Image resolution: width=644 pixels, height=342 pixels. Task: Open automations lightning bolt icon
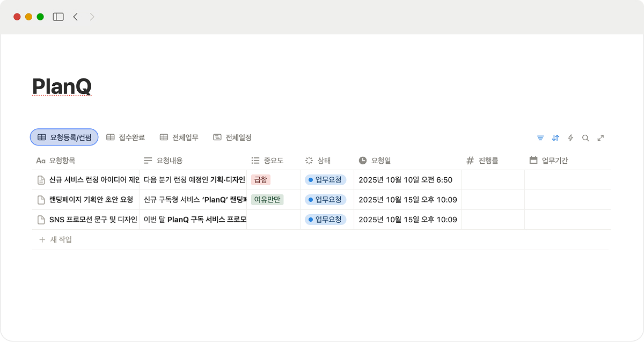[570, 138]
